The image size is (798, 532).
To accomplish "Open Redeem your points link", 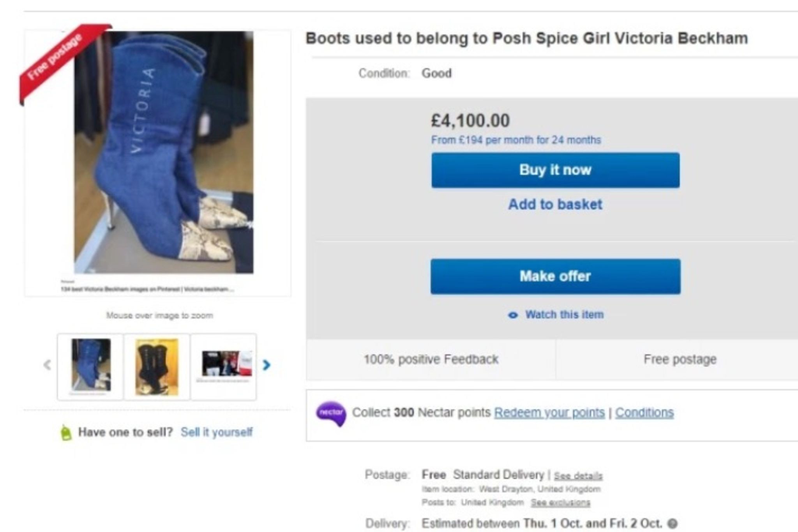I will (549, 412).
